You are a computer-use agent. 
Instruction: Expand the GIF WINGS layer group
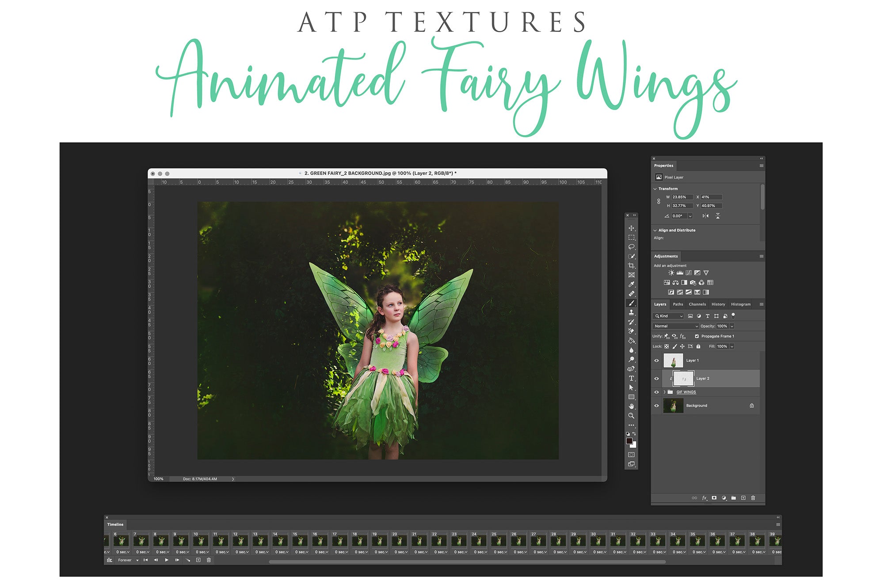pos(664,392)
